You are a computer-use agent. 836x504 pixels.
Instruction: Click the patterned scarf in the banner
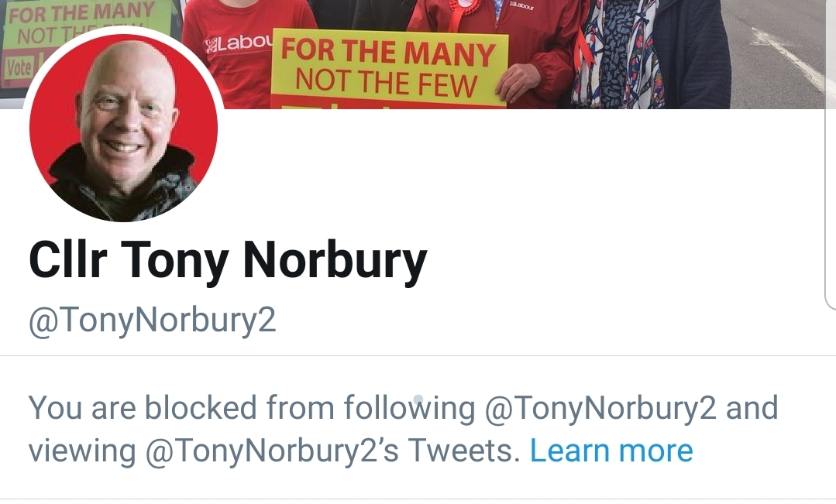(x=618, y=53)
